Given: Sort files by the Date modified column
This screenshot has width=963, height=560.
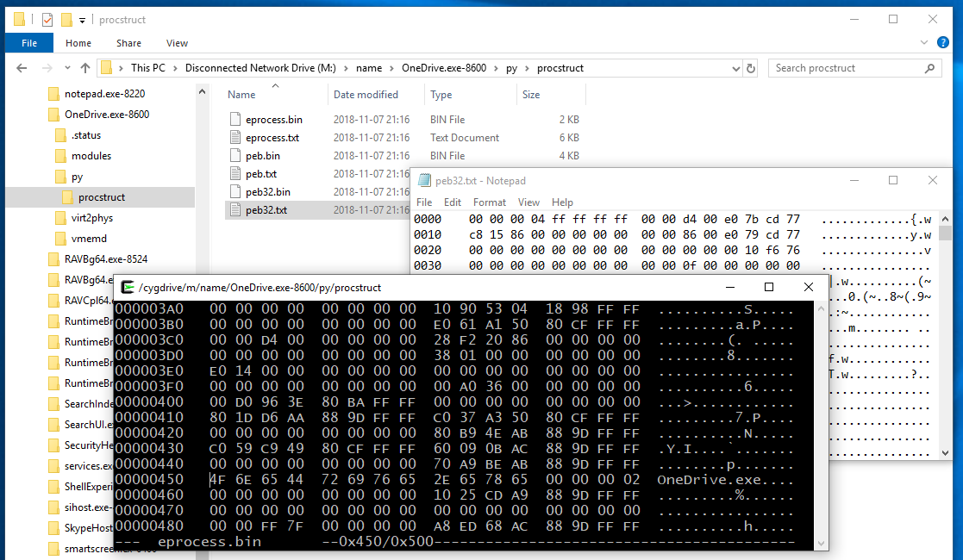Looking at the screenshot, I should [367, 94].
